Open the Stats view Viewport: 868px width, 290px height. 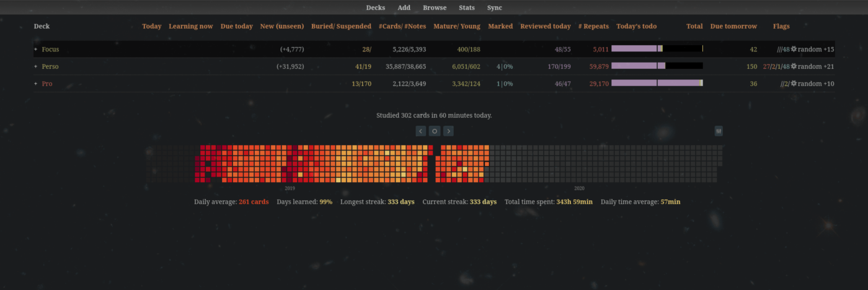click(466, 8)
